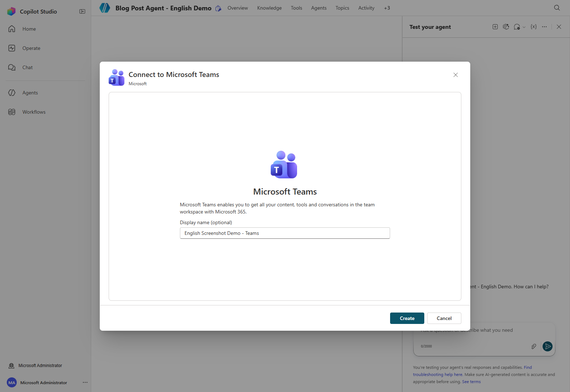The height and width of the screenshot is (392, 570).
Task: Click the MA account avatar
Action: pyautogui.click(x=12, y=383)
